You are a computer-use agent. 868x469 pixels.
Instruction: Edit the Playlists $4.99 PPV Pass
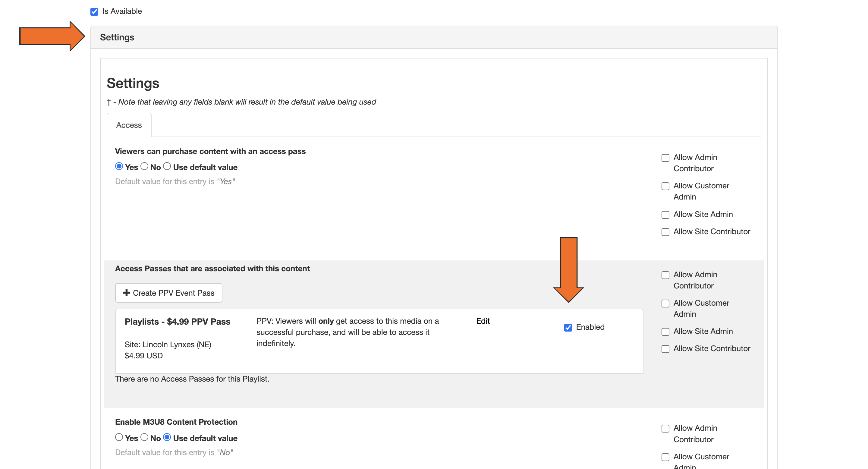[483, 321]
